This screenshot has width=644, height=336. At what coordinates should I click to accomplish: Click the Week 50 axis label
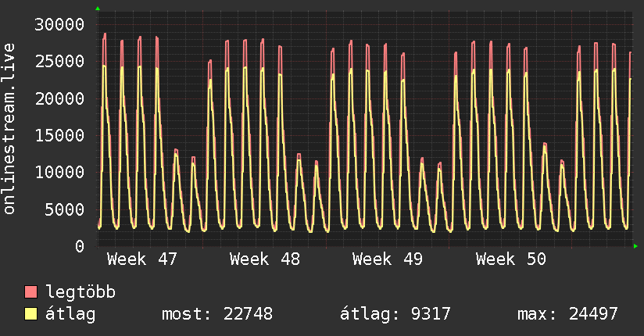(511, 259)
